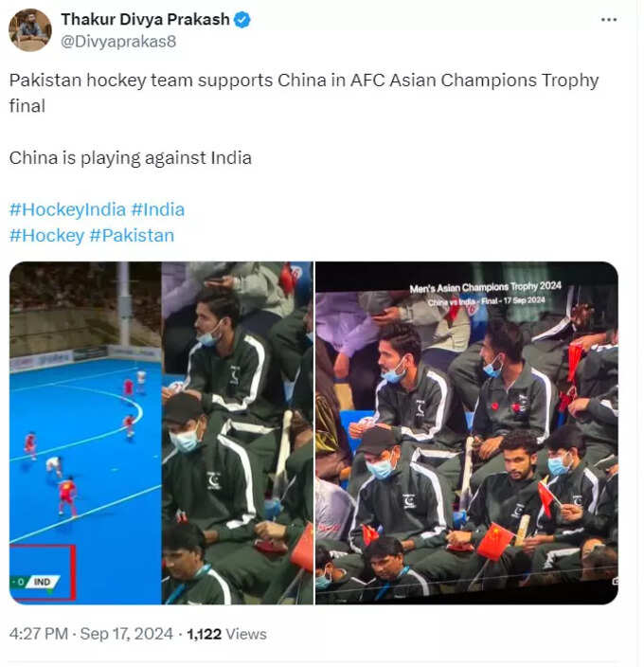Click the #Hockey hashtag

pyautogui.click(x=46, y=236)
